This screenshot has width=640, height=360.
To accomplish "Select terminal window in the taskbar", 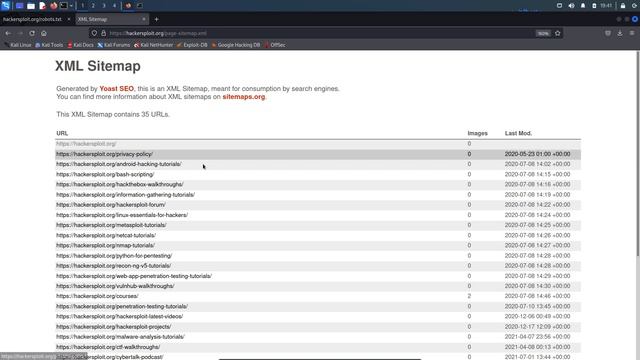I will click(x=140, y=6).
